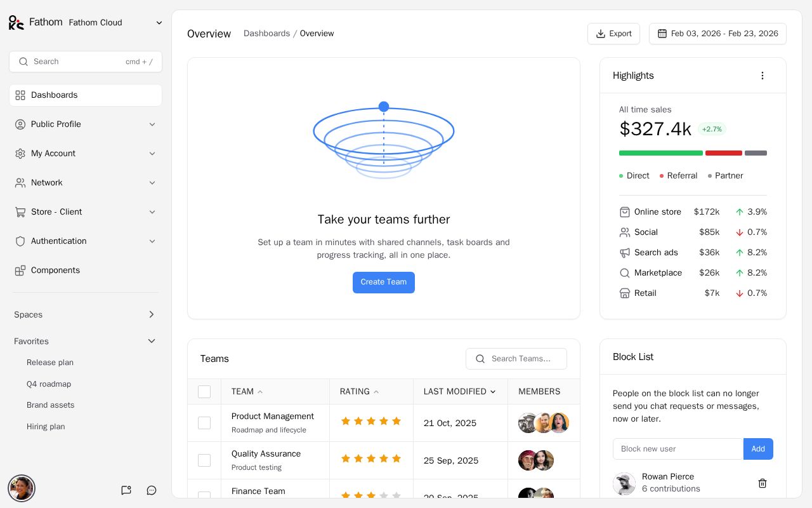Click the Authentication shield icon
The width and height of the screenshot is (812, 508).
click(x=20, y=241)
